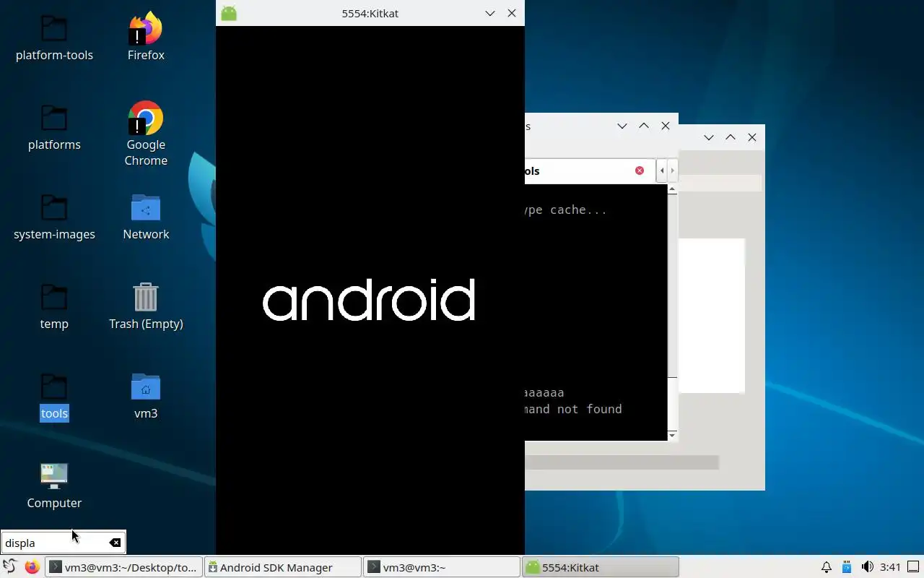924x578 pixels.
Task: Switch to 5554:Kitkat taskbar window
Action: [600, 567]
